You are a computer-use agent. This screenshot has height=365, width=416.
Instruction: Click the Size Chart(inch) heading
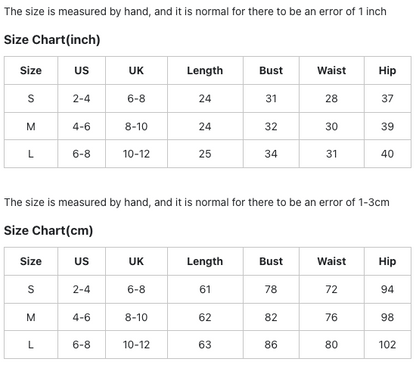52,40
